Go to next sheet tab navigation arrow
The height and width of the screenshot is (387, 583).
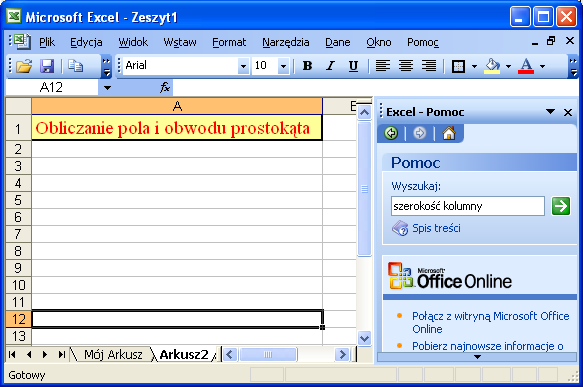pos(45,354)
